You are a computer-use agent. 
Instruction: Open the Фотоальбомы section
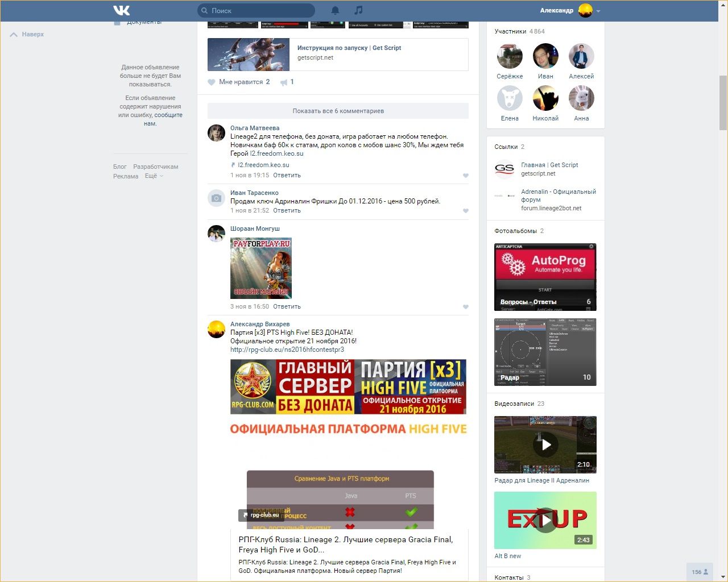(519, 231)
